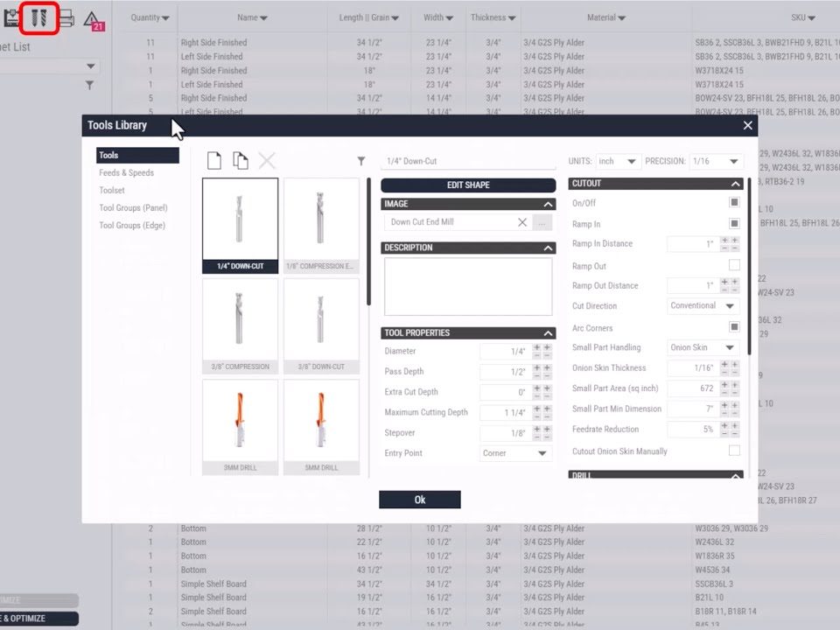Open the Tools Library drill bits icon
840x630 pixels.
tap(38, 17)
